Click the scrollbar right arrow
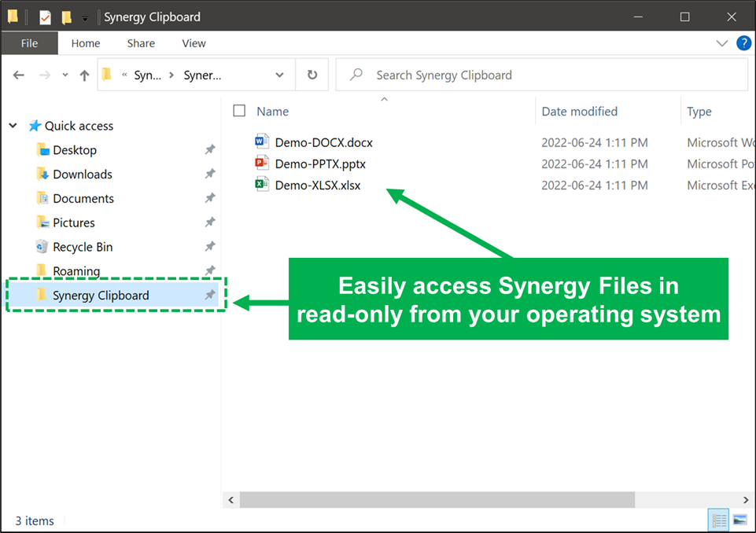Screen dimensions: 756x533 point(746,500)
